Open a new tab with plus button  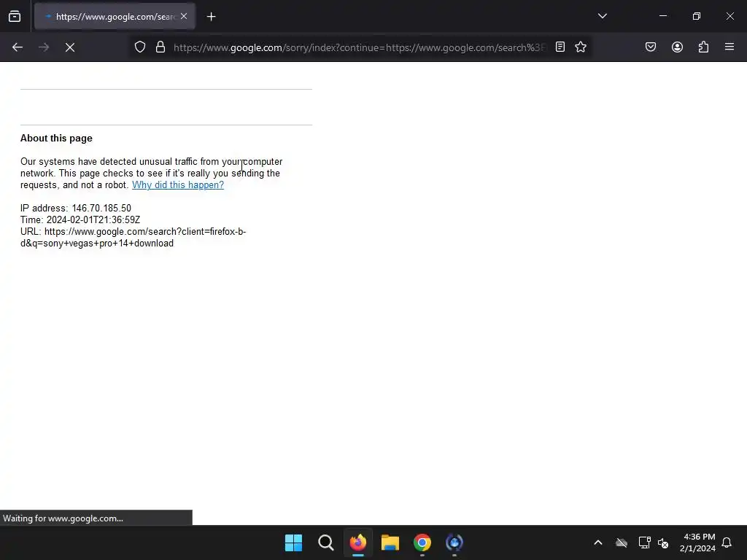point(211,17)
